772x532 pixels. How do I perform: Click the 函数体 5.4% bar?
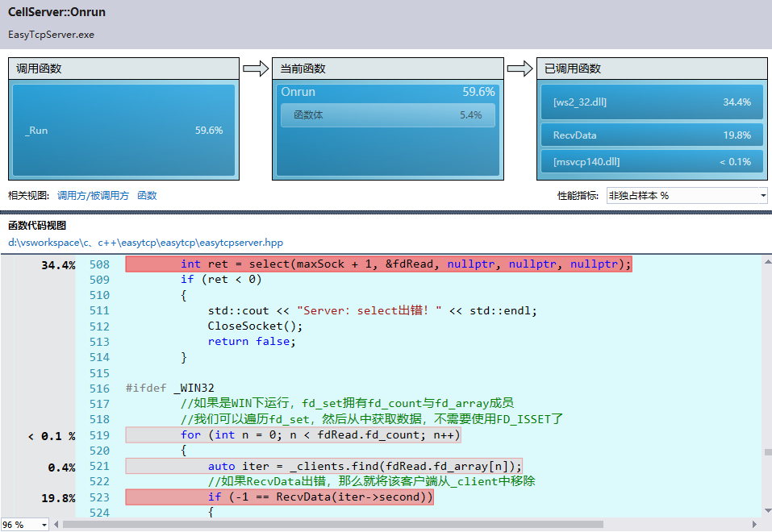tap(387, 115)
